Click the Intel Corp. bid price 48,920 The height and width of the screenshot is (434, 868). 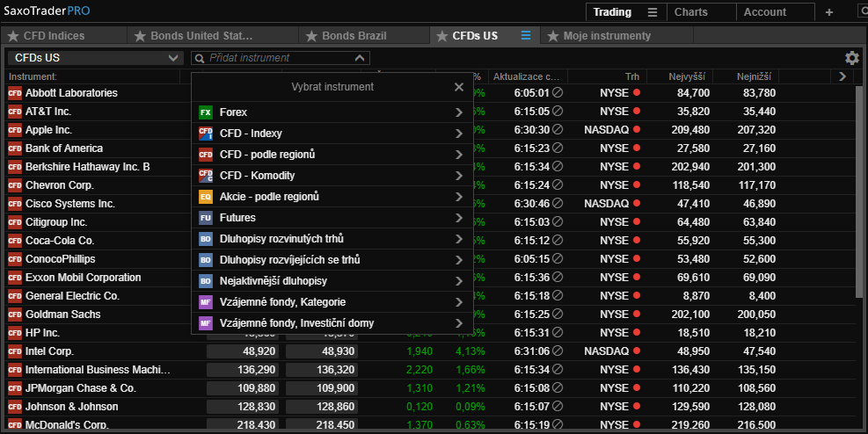coord(243,351)
